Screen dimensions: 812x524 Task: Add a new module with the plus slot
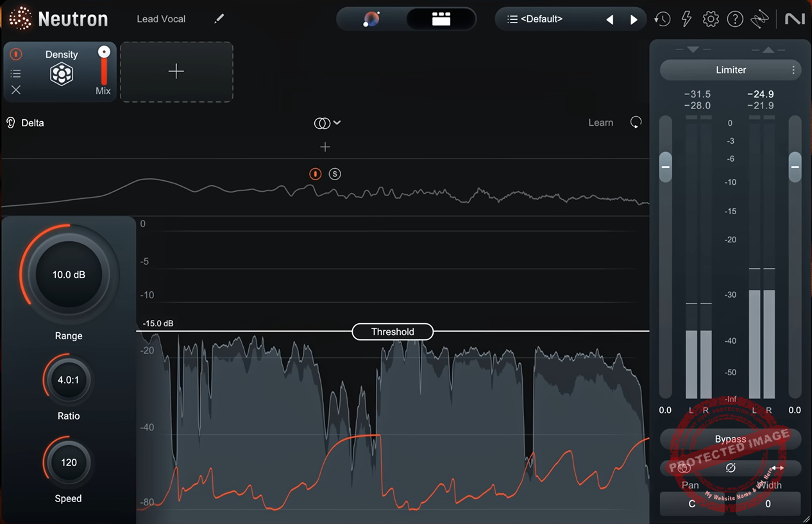[x=176, y=71]
